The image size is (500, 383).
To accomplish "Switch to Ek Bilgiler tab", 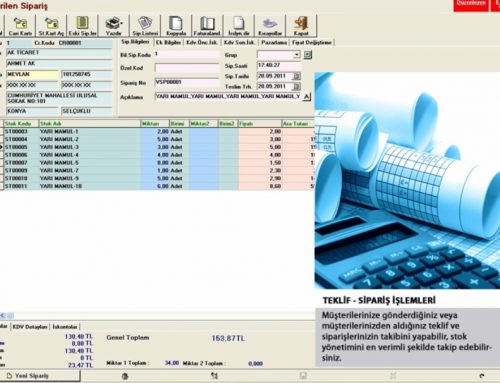I will 168,42.
